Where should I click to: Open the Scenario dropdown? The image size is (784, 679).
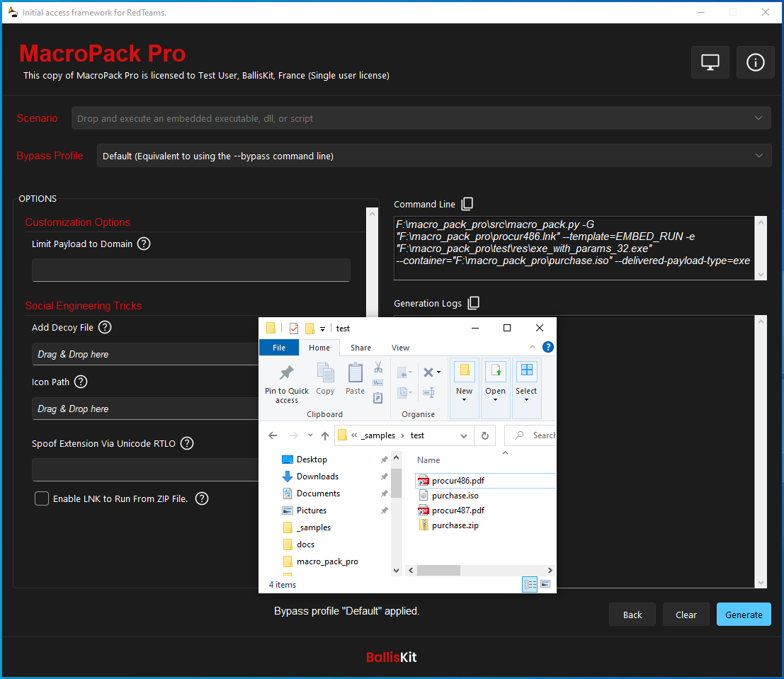(421, 118)
